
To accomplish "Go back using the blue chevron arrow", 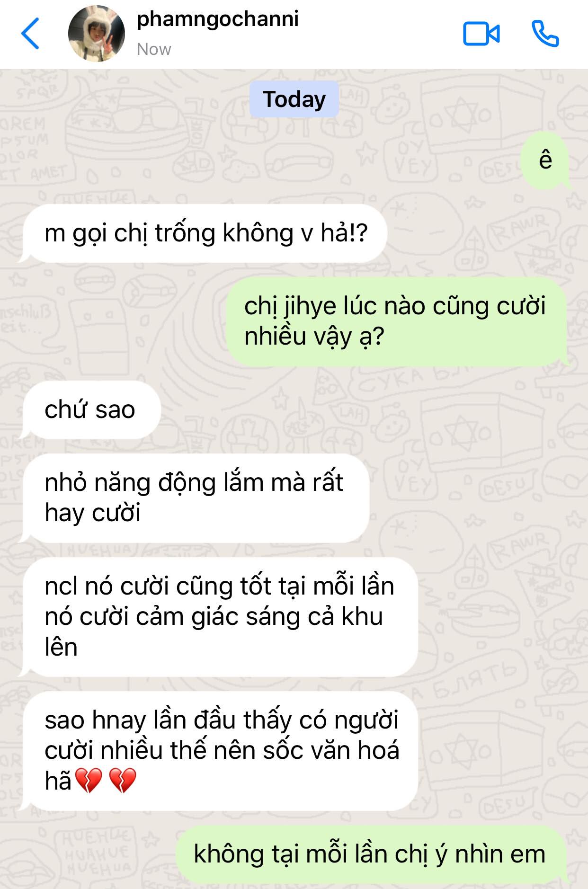I will click(30, 34).
